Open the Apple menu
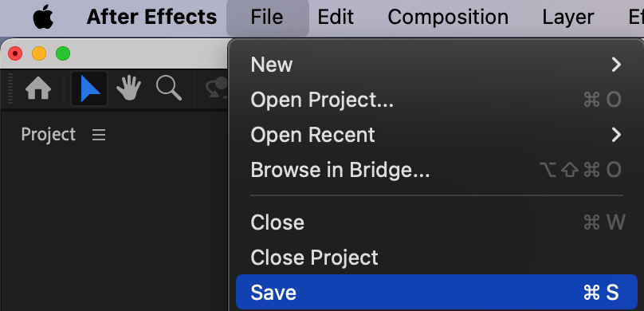Screen dimensions: 644x311 click(x=43, y=18)
